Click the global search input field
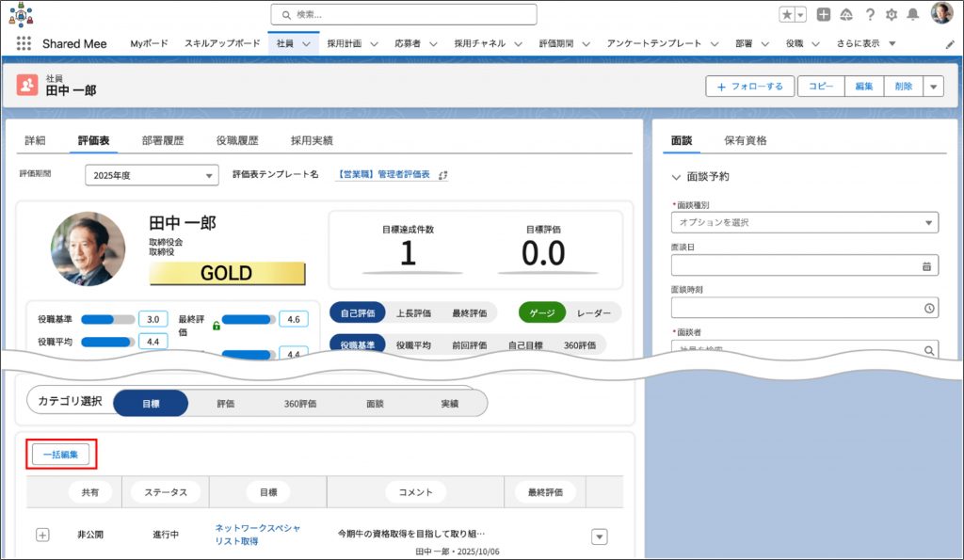Viewport: 964px width, 560px height. [405, 14]
